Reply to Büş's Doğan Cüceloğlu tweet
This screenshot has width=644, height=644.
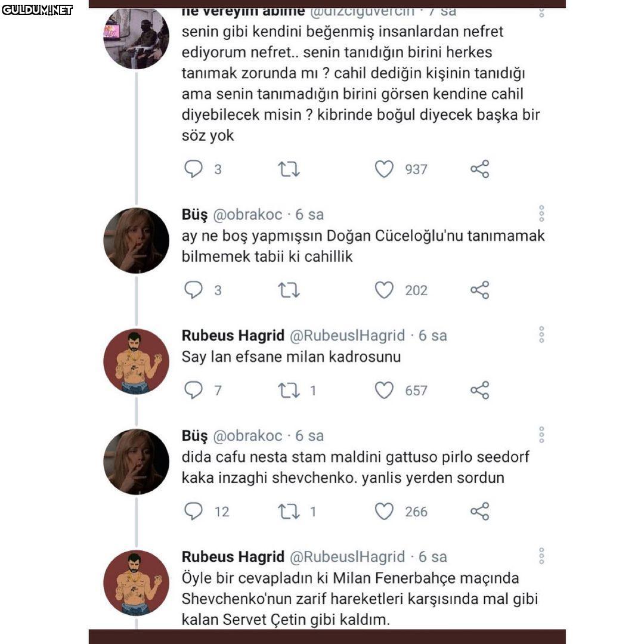(193, 290)
